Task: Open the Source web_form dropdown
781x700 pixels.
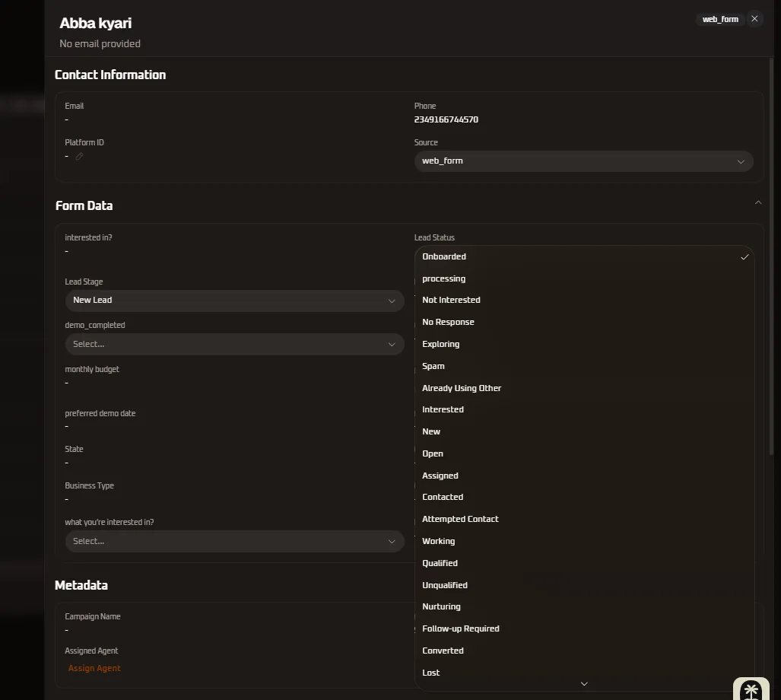Action: click(583, 161)
